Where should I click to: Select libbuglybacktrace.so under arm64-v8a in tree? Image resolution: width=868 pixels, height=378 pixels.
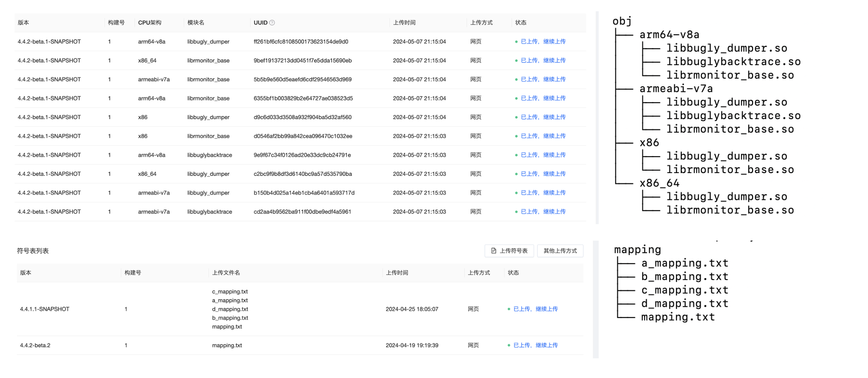[734, 62]
